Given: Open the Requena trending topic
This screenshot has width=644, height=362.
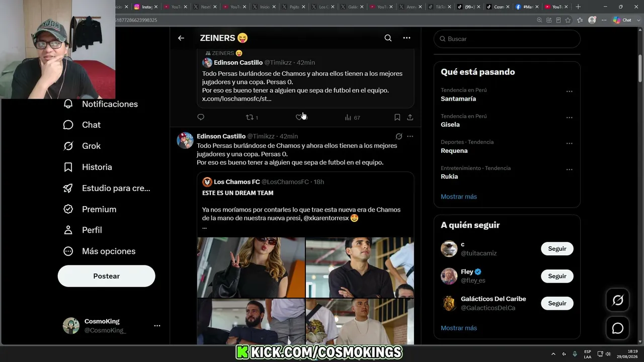Looking at the screenshot, I should [454, 151].
